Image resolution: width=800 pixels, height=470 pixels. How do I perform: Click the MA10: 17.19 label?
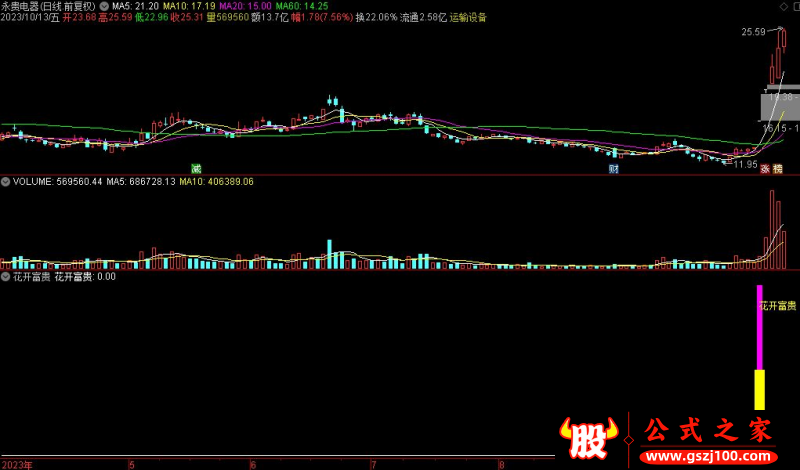pyautogui.click(x=189, y=7)
